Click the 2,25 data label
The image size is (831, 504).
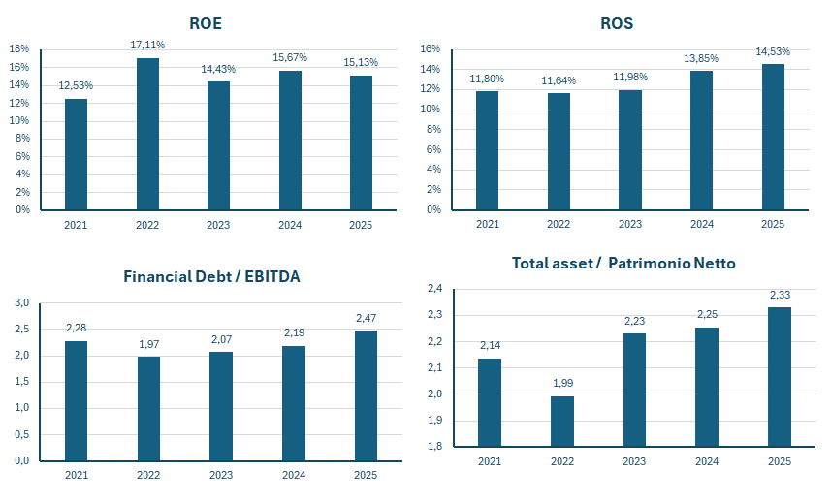[708, 315]
